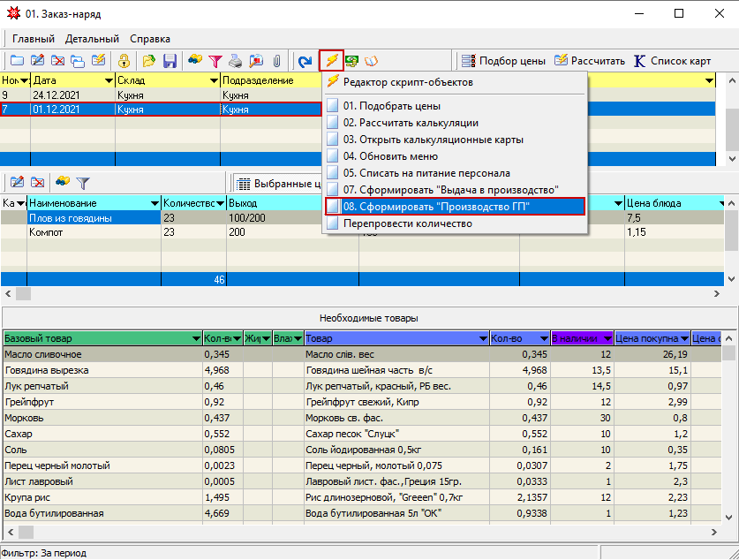The height and width of the screenshot is (560, 739).
Task: Click the blue refresh arrow icon
Action: click(x=305, y=61)
